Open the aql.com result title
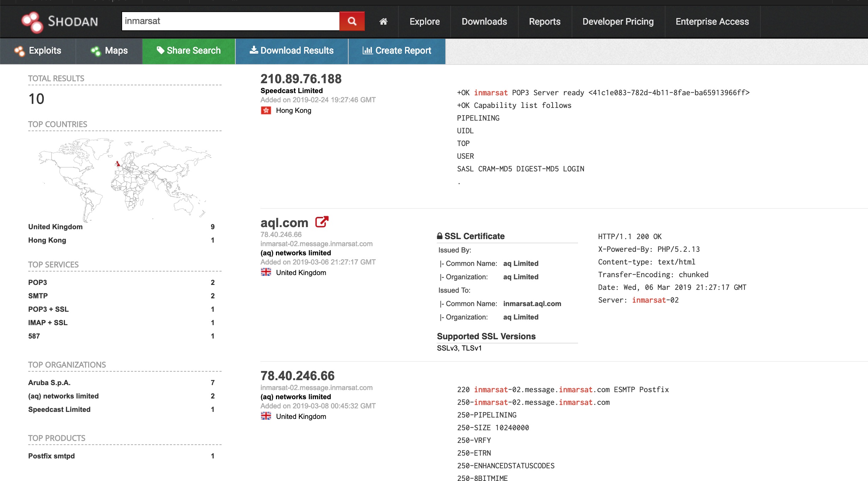This screenshot has width=868, height=481. 284,223
